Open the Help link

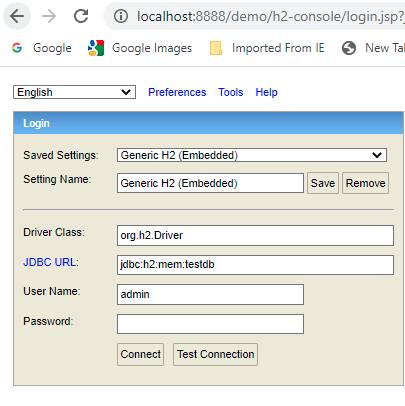(x=266, y=92)
